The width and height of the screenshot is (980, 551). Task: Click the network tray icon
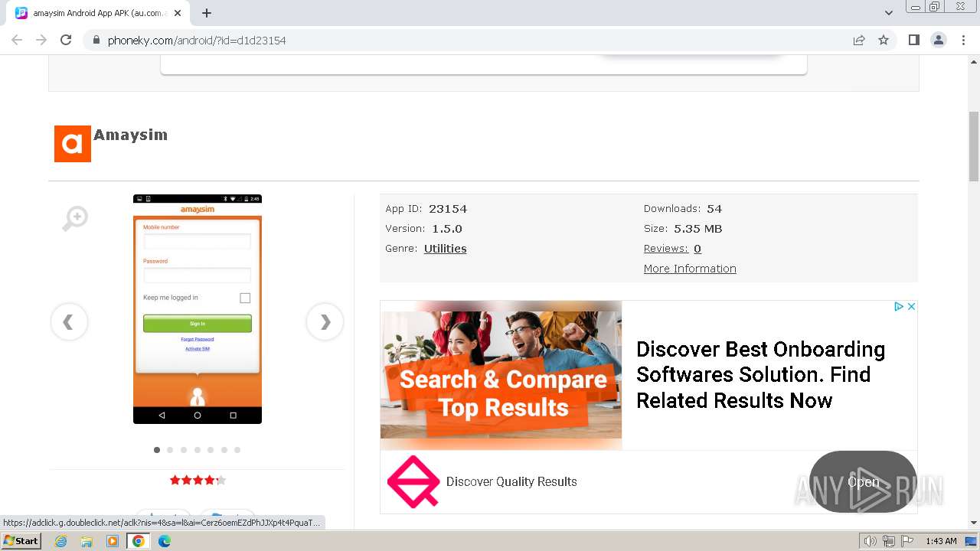point(889,541)
